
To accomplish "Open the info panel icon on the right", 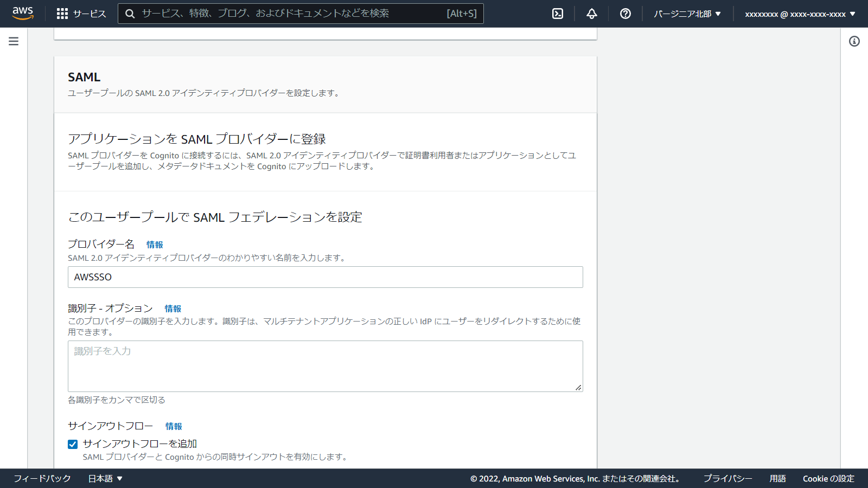I will (856, 41).
